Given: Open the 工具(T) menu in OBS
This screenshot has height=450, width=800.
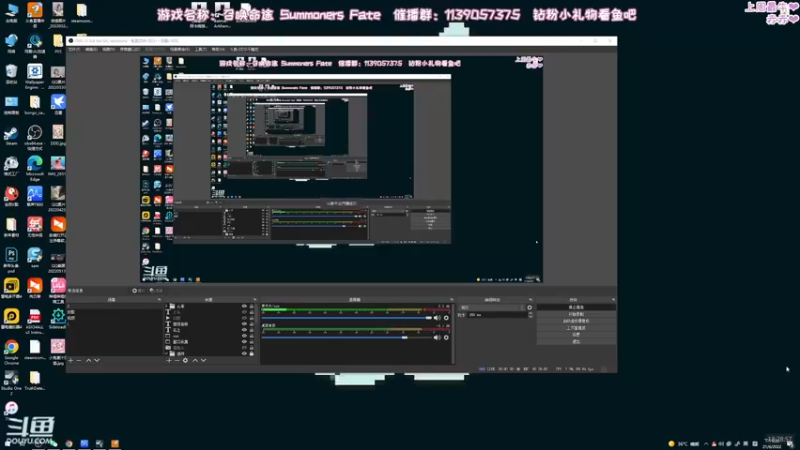Looking at the screenshot, I should pyautogui.click(x=201, y=49).
